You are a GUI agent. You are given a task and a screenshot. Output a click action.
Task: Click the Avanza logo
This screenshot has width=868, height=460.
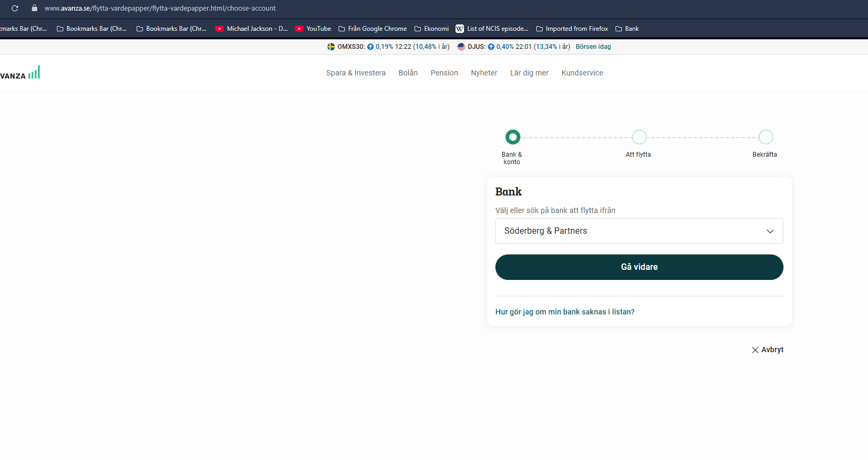tap(20, 73)
